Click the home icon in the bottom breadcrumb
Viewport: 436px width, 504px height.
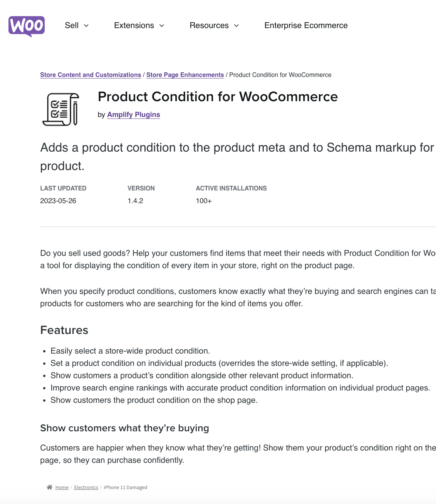coord(50,487)
